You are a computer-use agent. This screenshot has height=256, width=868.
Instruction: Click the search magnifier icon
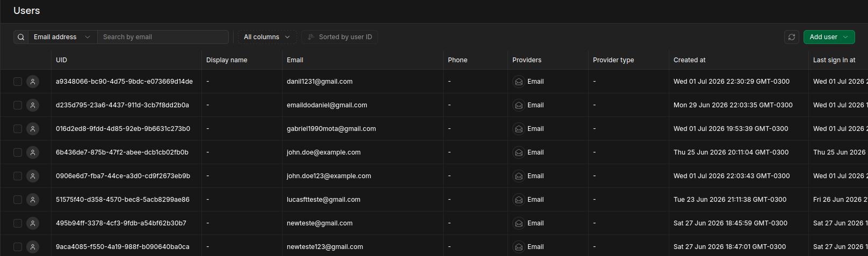(x=21, y=37)
